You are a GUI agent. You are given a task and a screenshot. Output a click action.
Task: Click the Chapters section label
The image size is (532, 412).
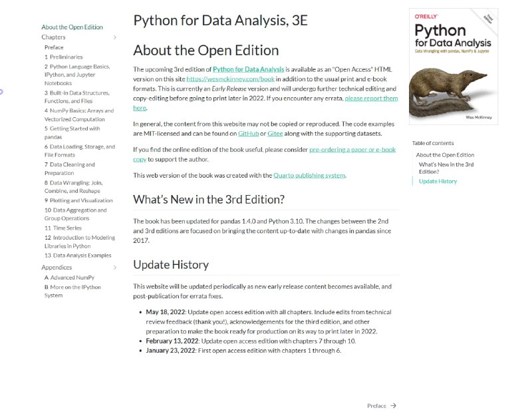click(x=53, y=37)
